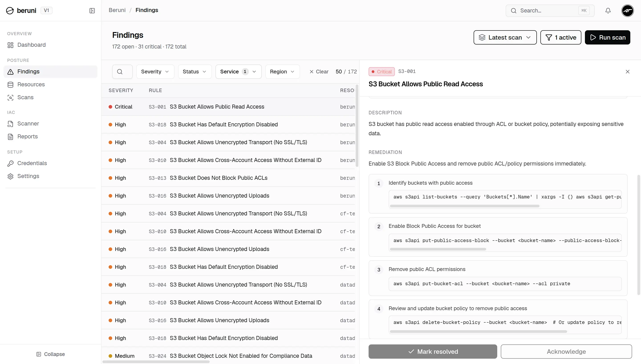Close the S3-001 finding detail panel
The image size is (641, 364).
627,72
